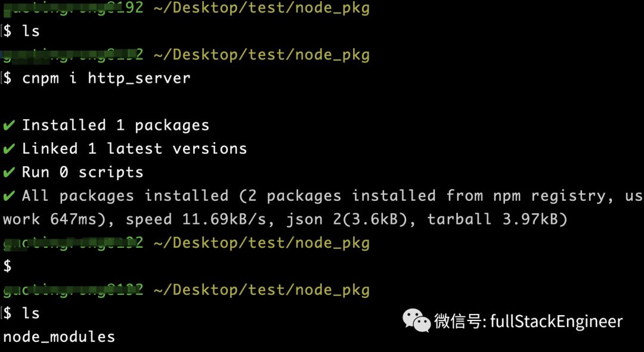Click the checkmark before "All packages installed"
The image size is (644, 352).
9,196
